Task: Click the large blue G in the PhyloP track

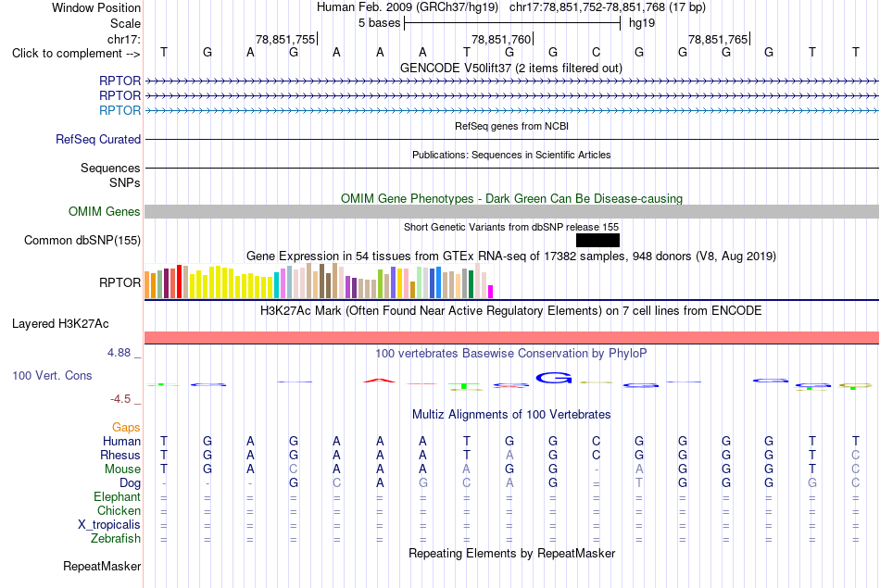Action: (x=553, y=378)
